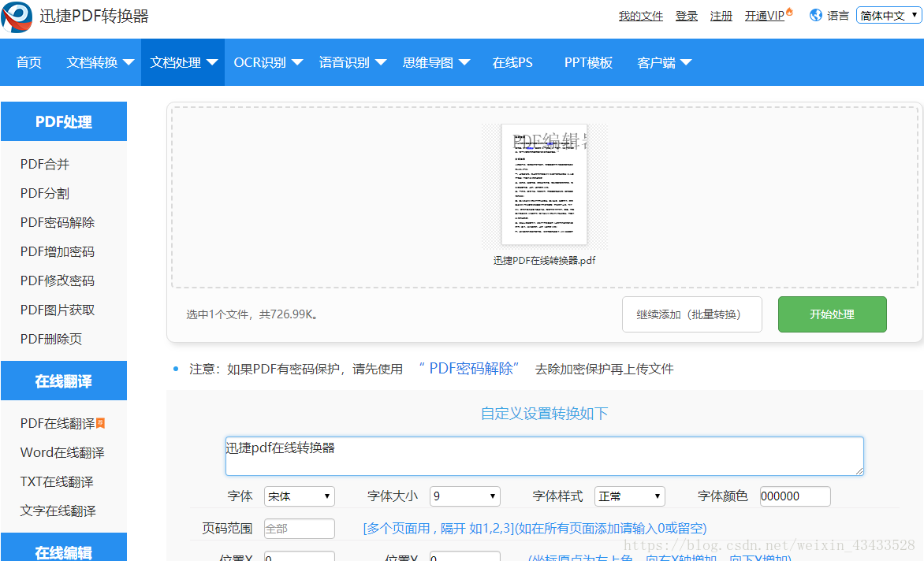Click the 字体颜色 000000 color field
Screen dimensions: 924x561
coord(795,496)
